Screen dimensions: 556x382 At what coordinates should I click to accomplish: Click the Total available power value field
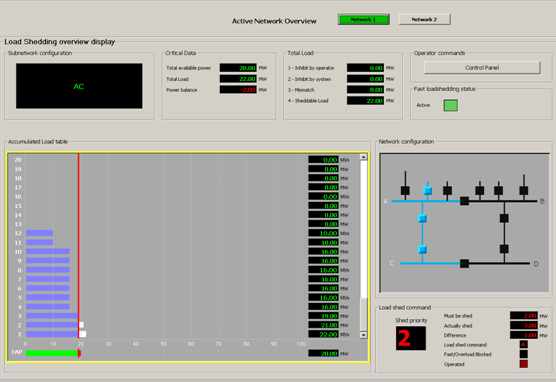click(238, 68)
